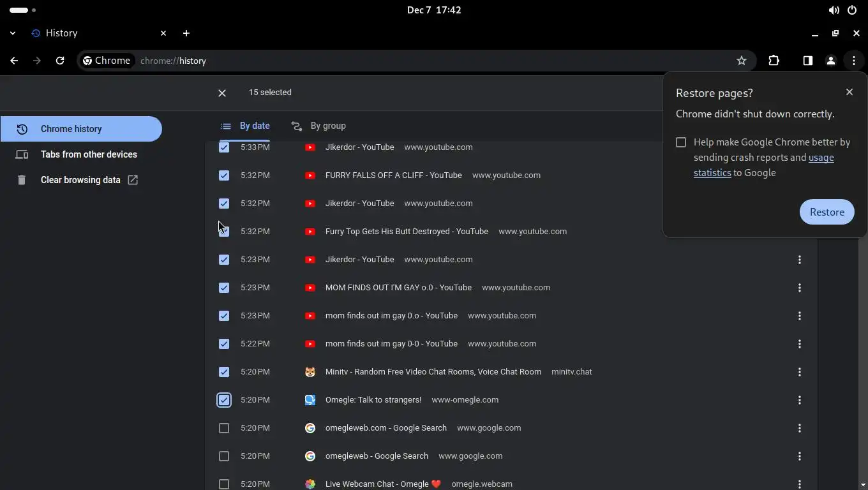Image resolution: width=868 pixels, height=490 pixels.
Task: Open actions menu for Minitv entry
Action: click(800, 372)
